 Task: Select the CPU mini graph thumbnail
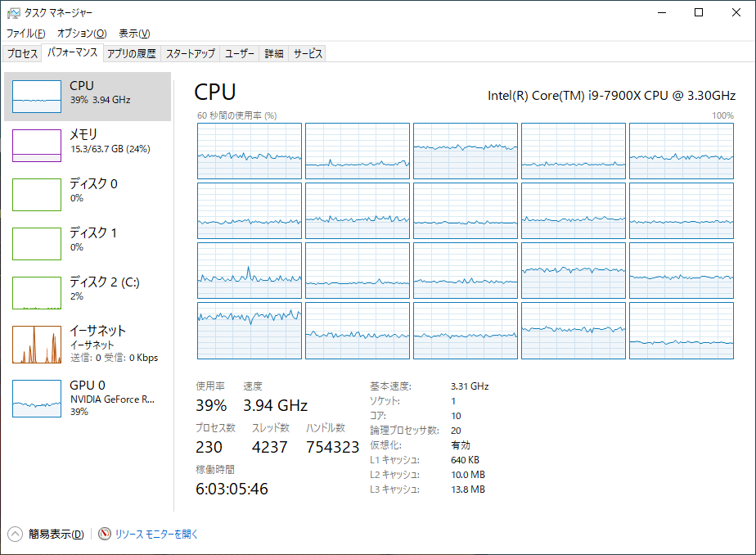click(x=37, y=97)
